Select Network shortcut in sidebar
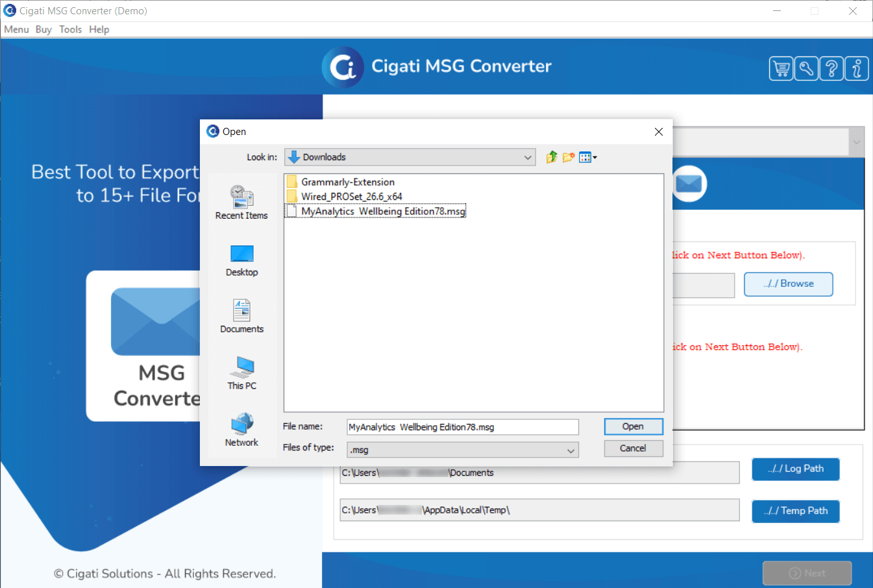Image resolution: width=873 pixels, height=588 pixels. (x=241, y=430)
